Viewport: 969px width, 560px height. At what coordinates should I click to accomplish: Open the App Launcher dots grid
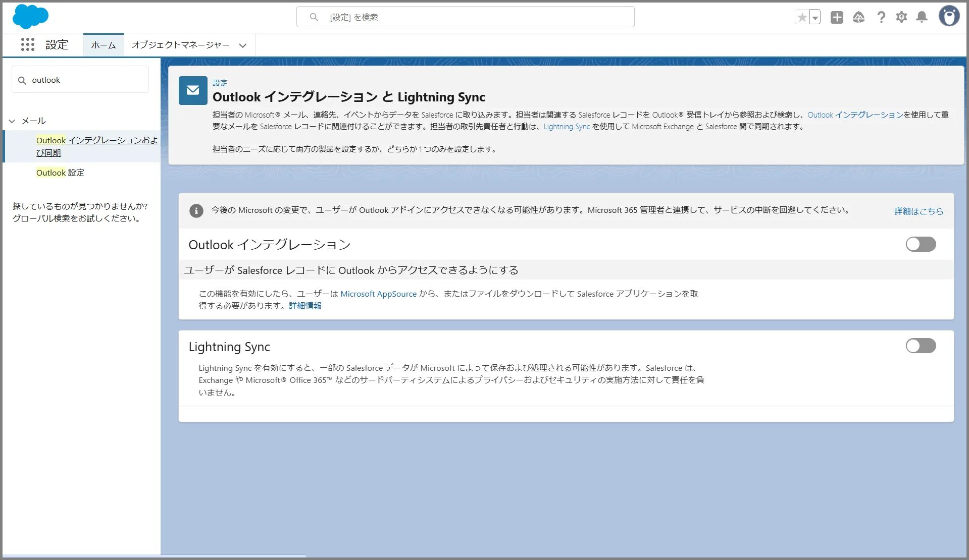(x=27, y=44)
